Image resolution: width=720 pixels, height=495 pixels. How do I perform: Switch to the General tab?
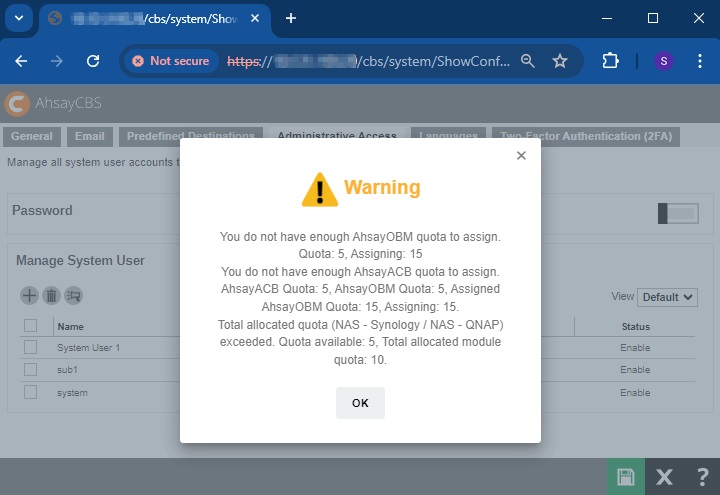[32, 136]
